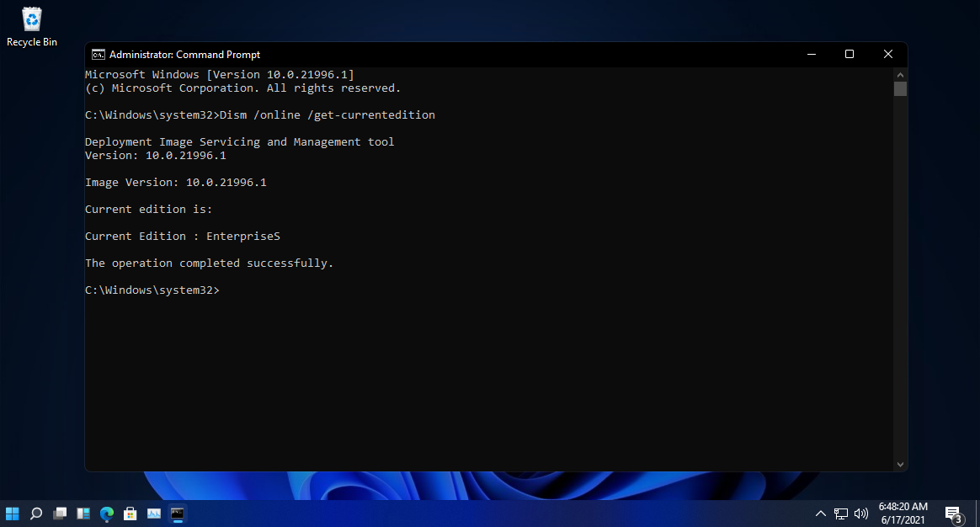Open network status tray icon
Viewport: 980px width, 527px height.
[841, 514]
